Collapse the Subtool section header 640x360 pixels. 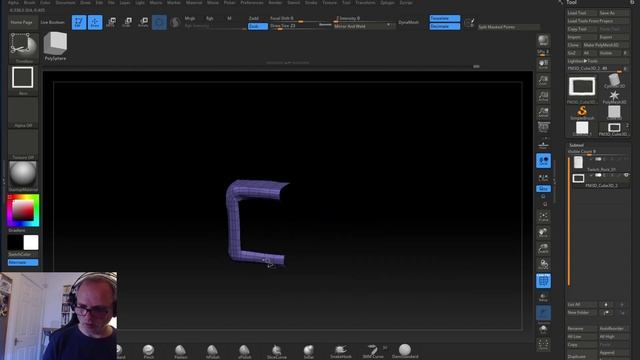coord(576,145)
